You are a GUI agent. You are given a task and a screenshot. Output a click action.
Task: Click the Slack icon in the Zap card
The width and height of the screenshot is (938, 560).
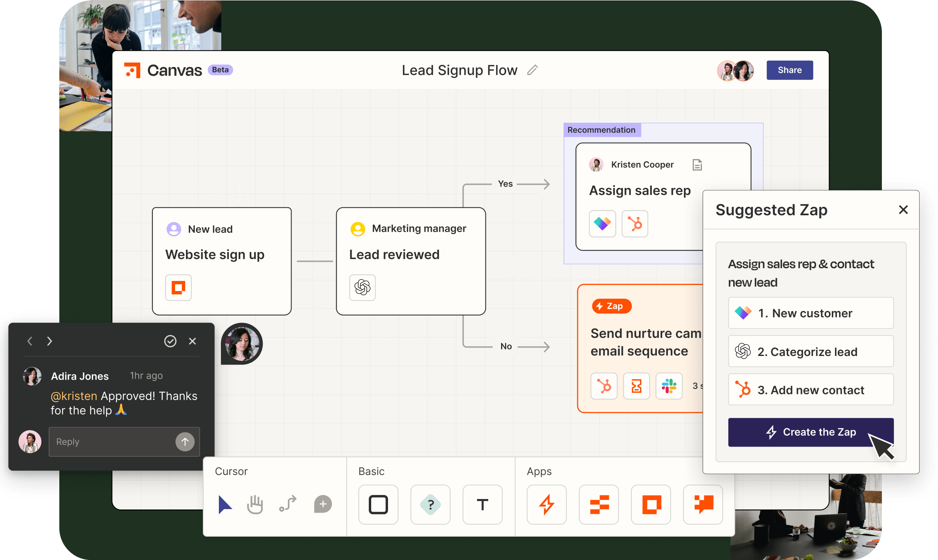coord(669,386)
